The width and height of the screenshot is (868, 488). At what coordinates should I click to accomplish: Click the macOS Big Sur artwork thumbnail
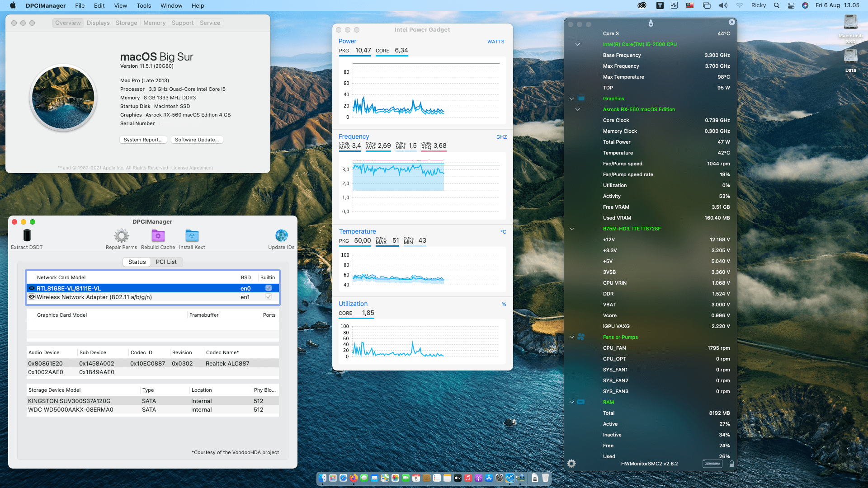point(63,98)
